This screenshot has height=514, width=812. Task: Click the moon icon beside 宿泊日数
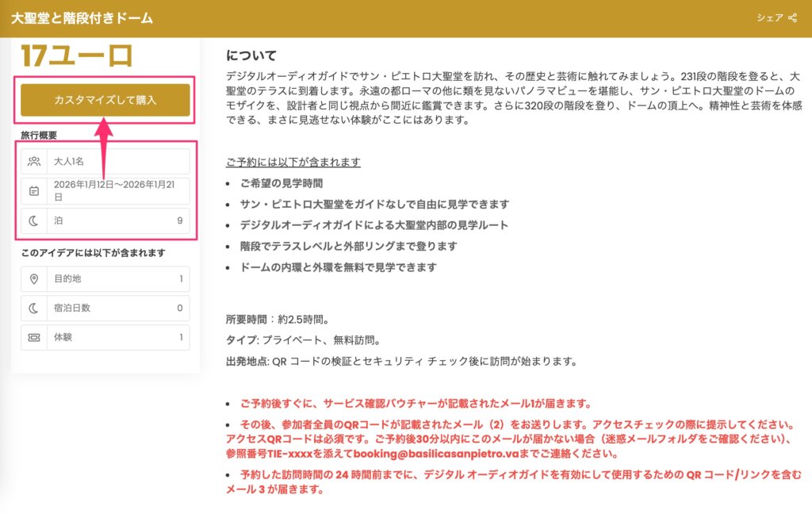pyautogui.click(x=34, y=309)
